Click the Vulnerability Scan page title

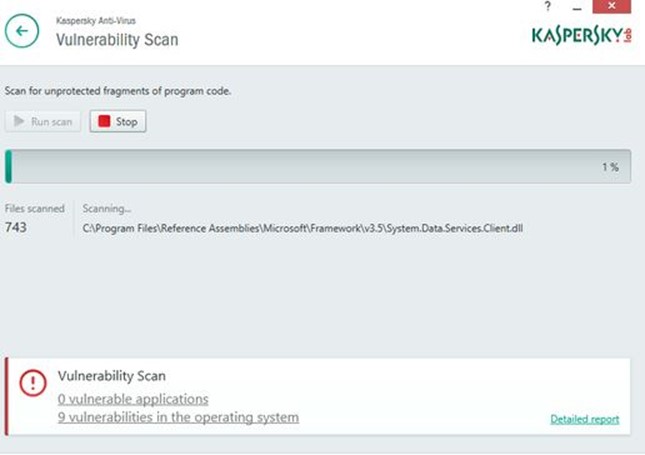click(117, 40)
